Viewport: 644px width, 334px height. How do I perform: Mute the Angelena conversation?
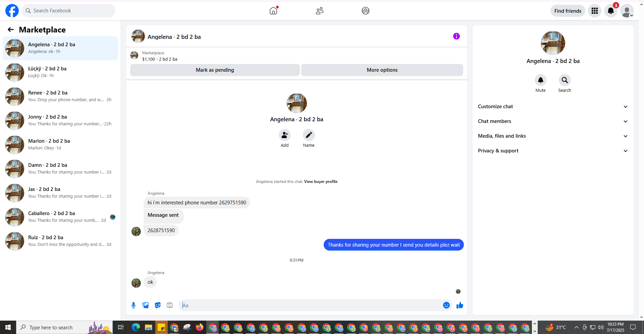pos(541,80)
